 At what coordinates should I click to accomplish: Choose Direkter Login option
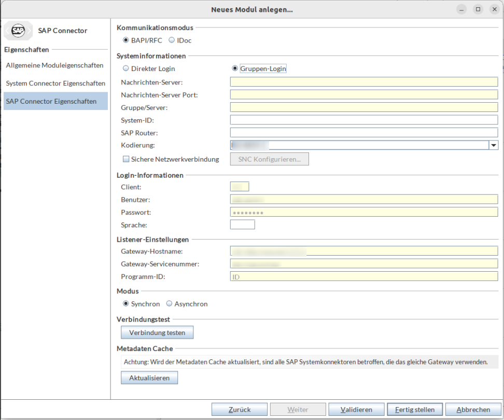pyautogui.click(x=125, y=68)
